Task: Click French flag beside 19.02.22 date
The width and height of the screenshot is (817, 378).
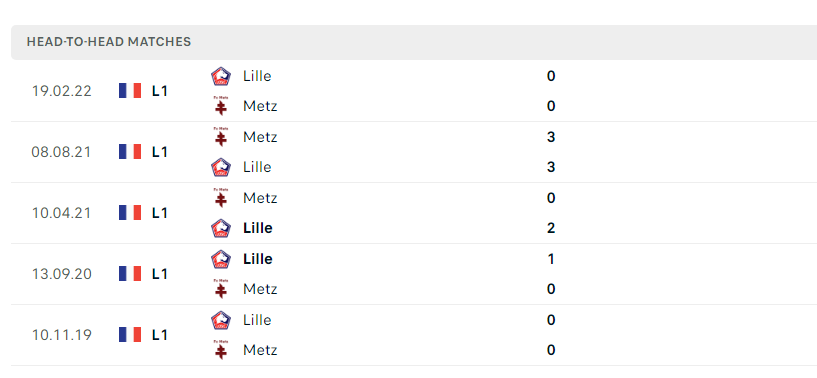Action: click(130, 91)
